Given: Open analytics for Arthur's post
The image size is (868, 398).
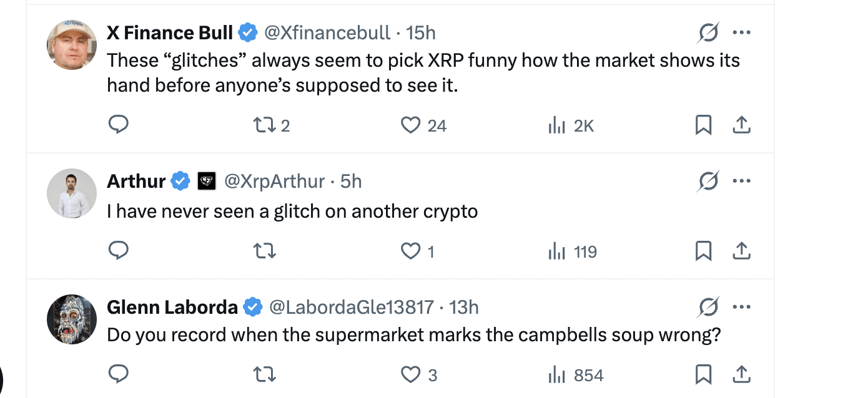Looking at the screenshot, I should coord(556,251).
